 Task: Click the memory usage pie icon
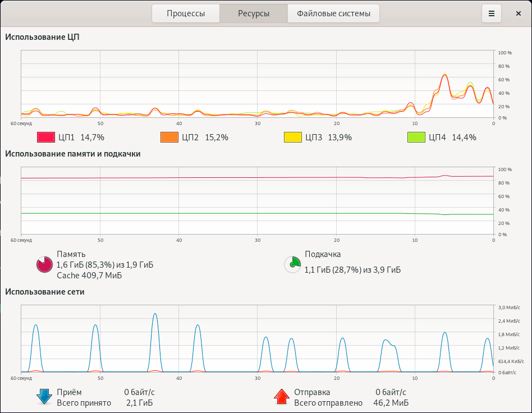pos(44,265)
